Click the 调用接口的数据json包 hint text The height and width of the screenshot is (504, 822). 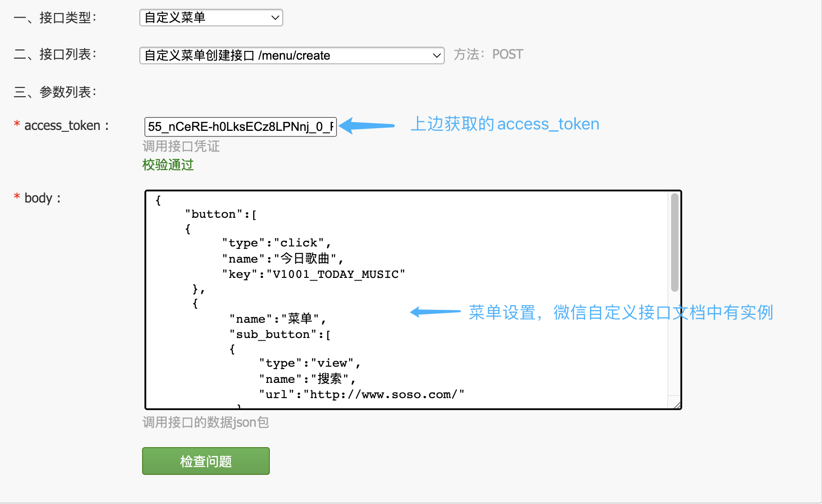click(205, 422)
